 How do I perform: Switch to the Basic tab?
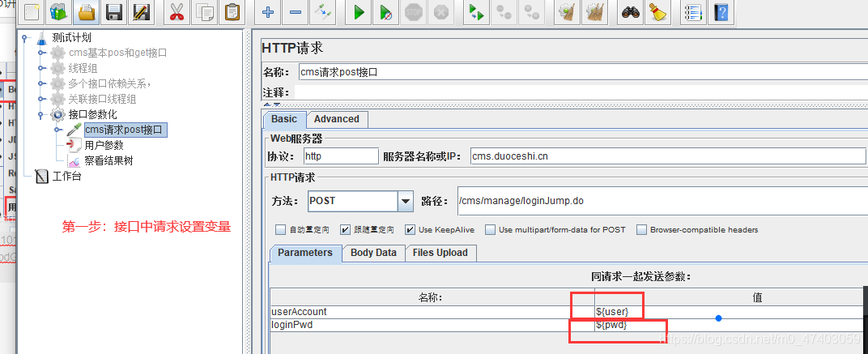pos(284,119)
